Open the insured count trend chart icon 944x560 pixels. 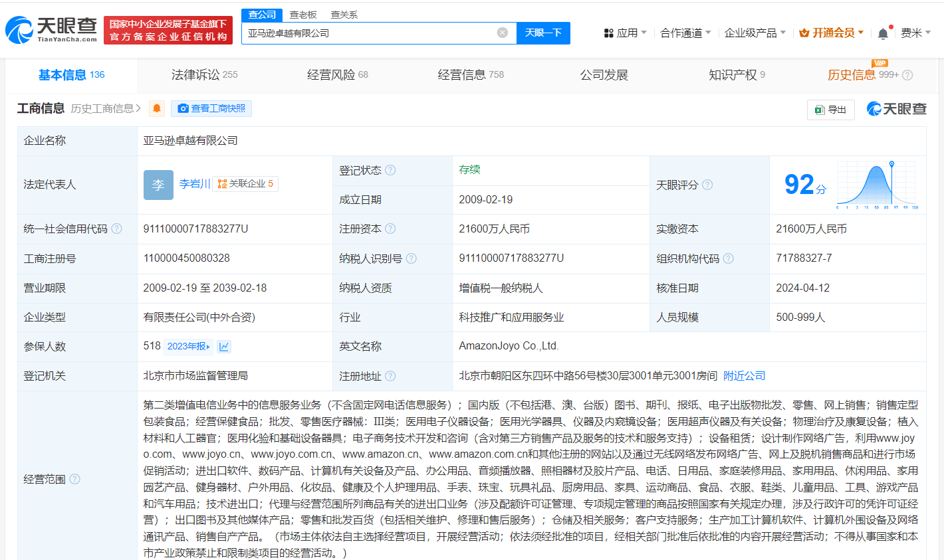[x=224, y=346]
